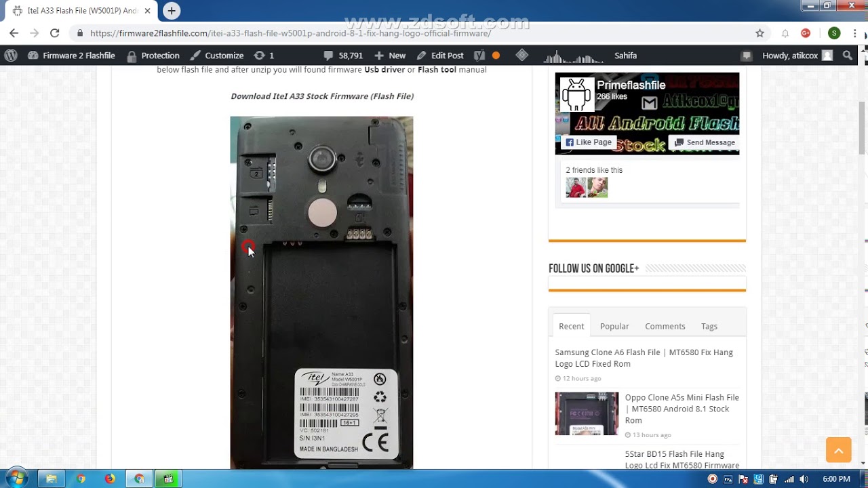Image resolution: width=868 pixels, height=488 pixels.
Task: Click the volume icon in system tray
Action: pyautogui.click(x=804, y=479)
